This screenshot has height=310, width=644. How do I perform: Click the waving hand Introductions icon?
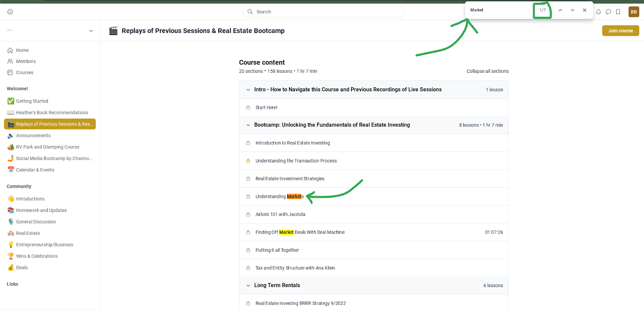pyautogui.click(x=11, y=199)
